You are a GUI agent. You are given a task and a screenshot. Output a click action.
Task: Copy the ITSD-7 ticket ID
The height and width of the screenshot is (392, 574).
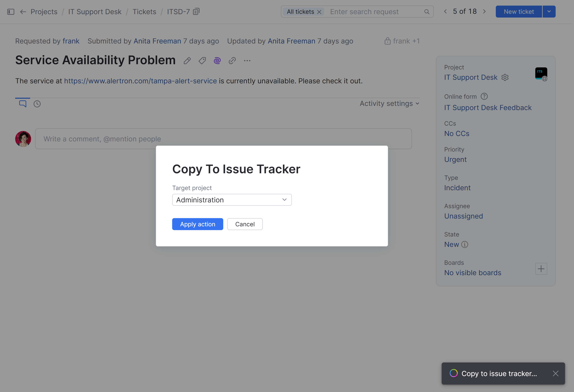(196, 11)
